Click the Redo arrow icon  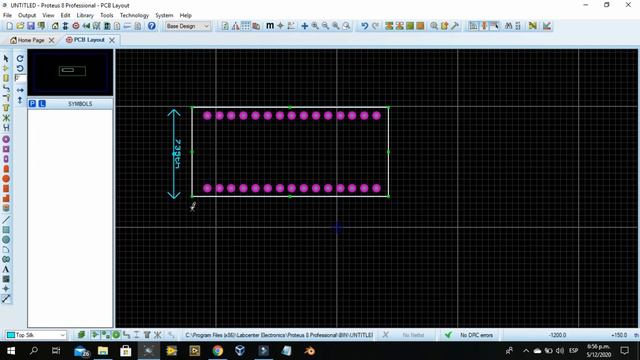point(375,26)
